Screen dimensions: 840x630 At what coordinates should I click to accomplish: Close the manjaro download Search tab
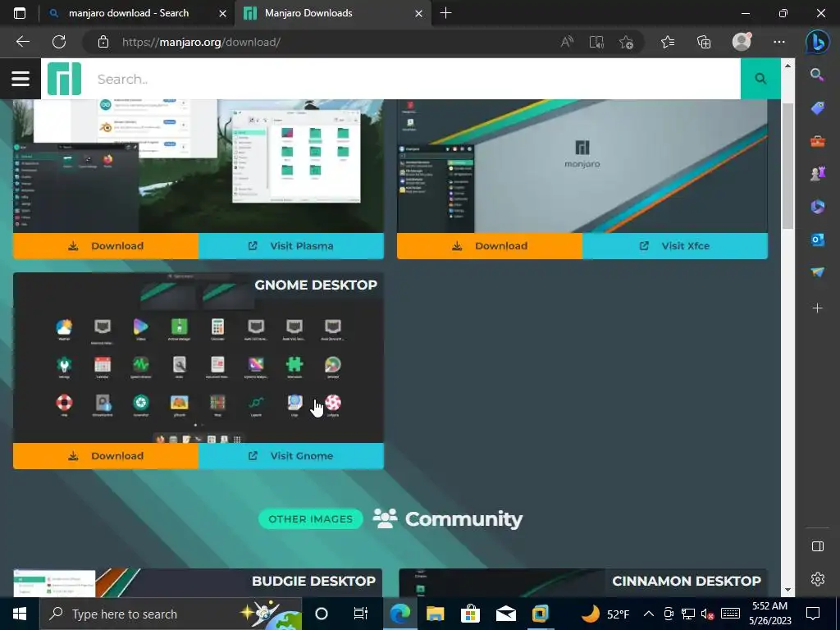point(222,13)
